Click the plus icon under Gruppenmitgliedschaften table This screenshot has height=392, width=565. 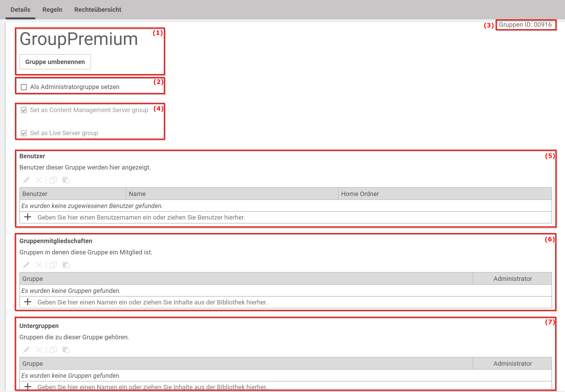pyautogui.click(x=28, y=302)
